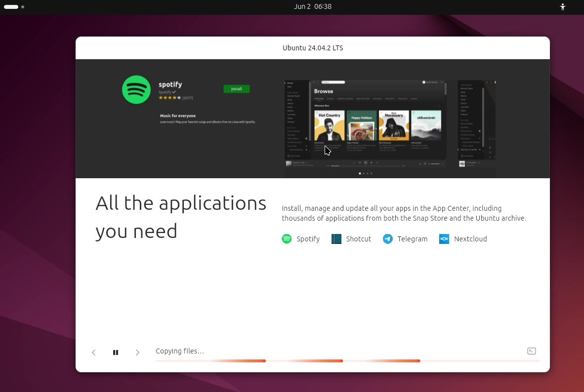The width and height of the screenshot is (584, 392).
Task: Advance to the next slide arrow
Action: pos(137,352)
